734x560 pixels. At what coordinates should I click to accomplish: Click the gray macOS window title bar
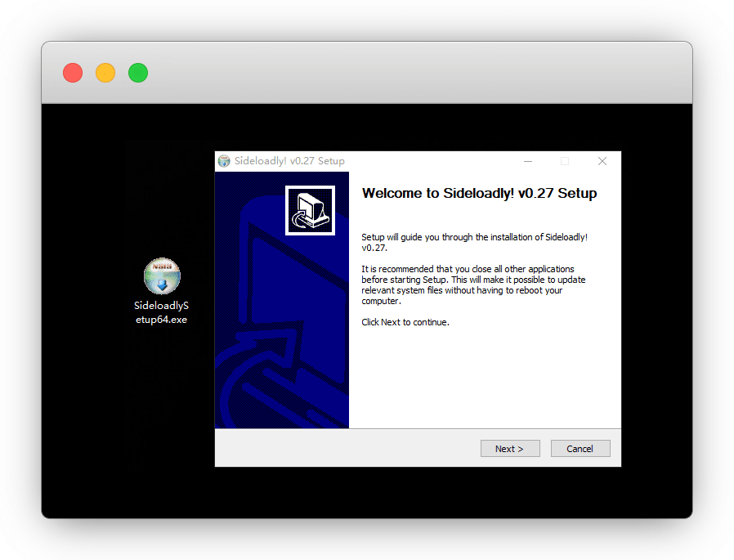[409, 73]
